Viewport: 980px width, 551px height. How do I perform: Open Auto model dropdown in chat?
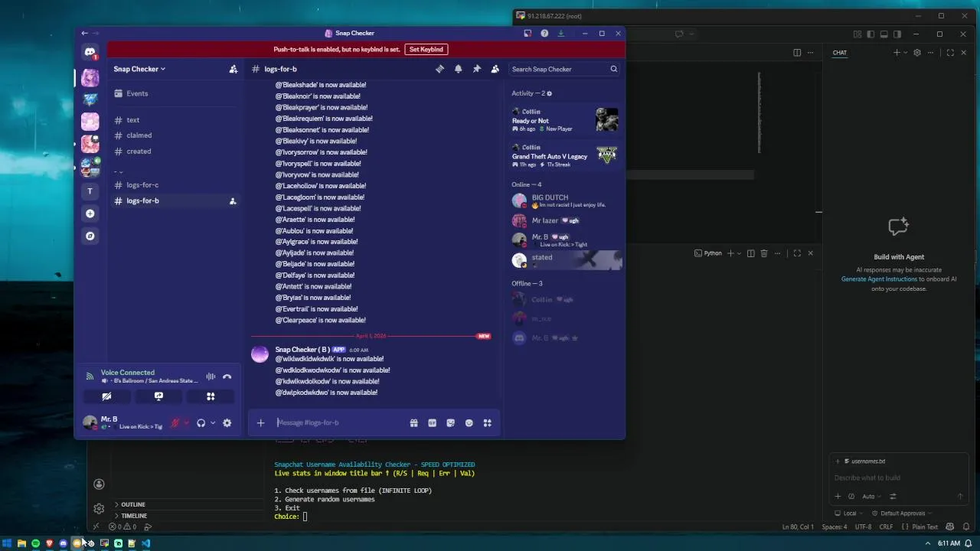pyautogui.click(x=871, y=497)
